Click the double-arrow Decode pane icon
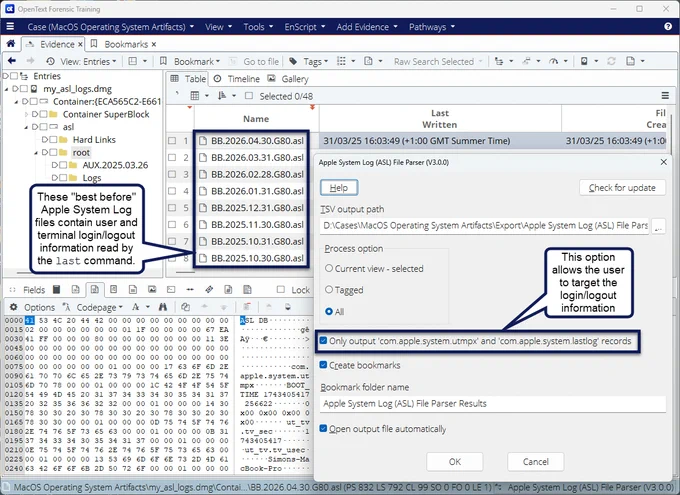This screenshot has width=680, height=495. coord(190,289)
